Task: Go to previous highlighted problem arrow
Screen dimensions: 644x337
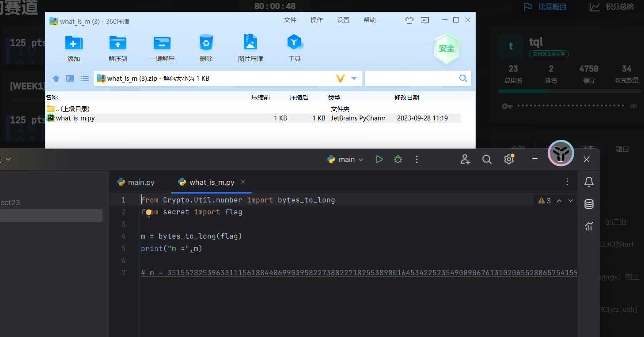Action: coord(559,201)
